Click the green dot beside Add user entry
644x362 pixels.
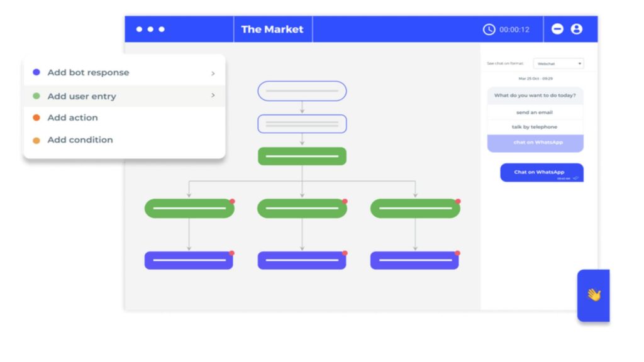click(36, 96)
